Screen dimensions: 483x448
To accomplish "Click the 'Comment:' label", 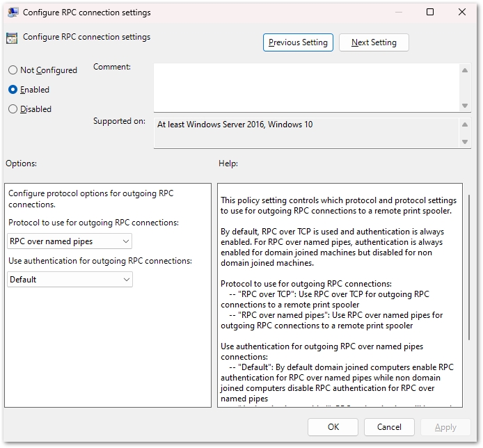I will (x=112, y=67).
